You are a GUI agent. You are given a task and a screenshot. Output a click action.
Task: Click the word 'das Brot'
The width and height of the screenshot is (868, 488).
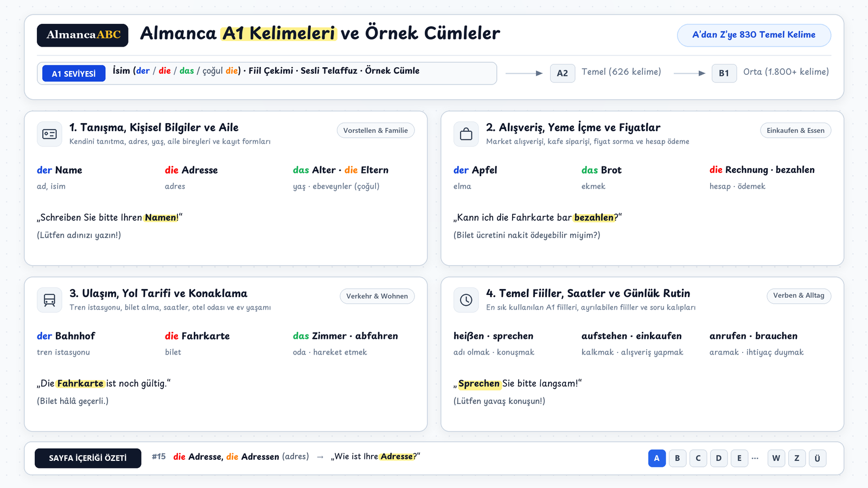[602, 170]
